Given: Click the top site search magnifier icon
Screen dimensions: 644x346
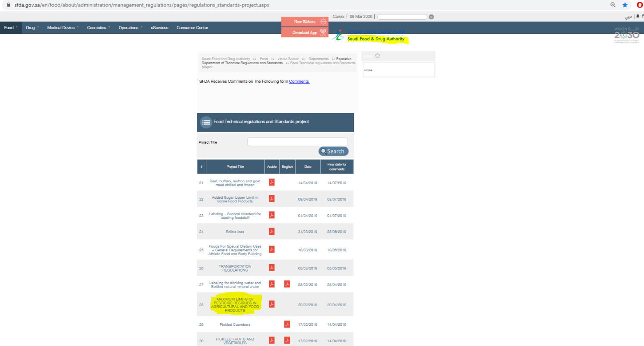Looking at the screenshot, I should pyautogui.click(x=431, y=17).
